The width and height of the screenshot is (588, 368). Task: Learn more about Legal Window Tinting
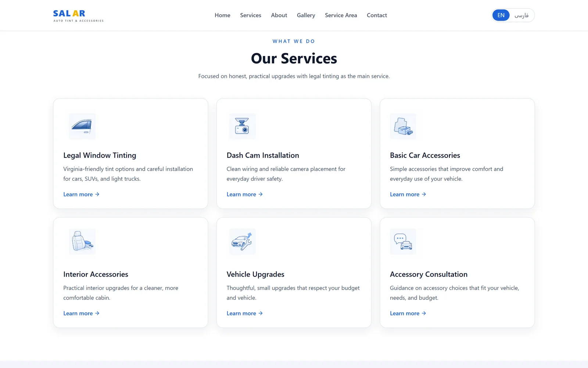pyautogui.click(x=81, y=194)
